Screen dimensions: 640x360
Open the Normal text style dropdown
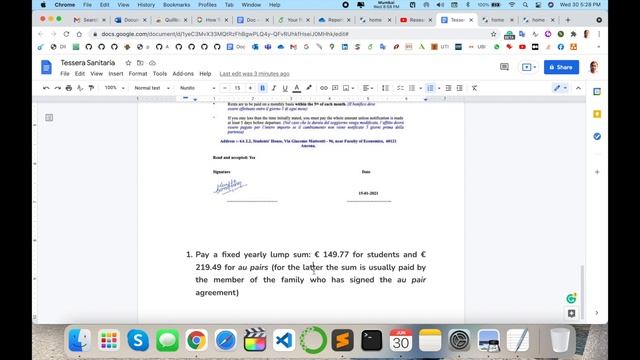point(152,88)
